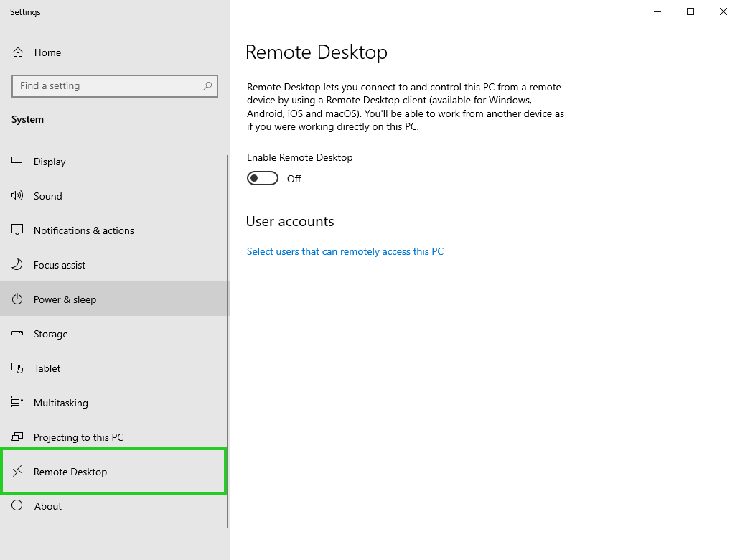
Task: Click the Remote Desktop sidebar icon
Action: (x=17, y=471)
